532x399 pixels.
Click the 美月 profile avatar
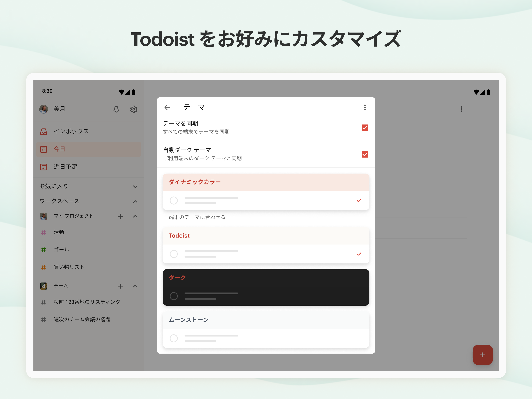tap(44, 109)
